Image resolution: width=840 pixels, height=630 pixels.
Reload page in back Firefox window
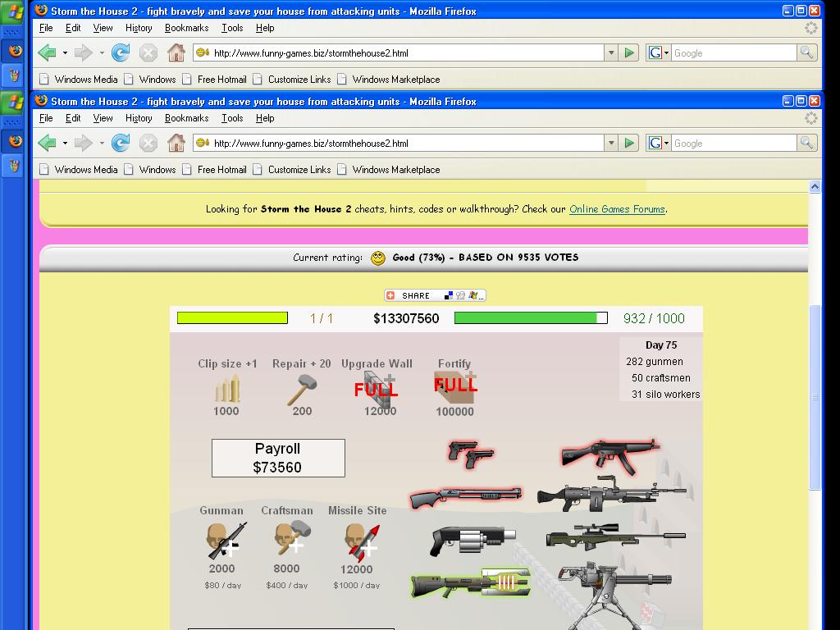click(121, 52)
